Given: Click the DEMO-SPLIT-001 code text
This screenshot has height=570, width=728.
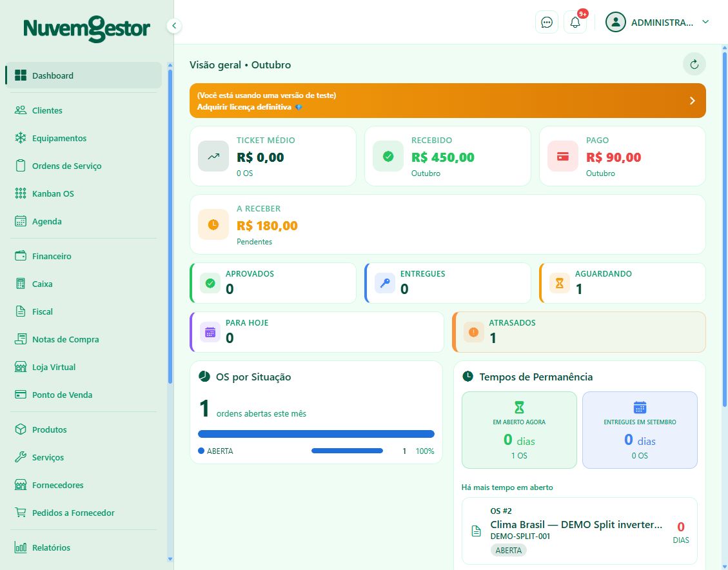Looking at the screenshot, I should (520, 536).
